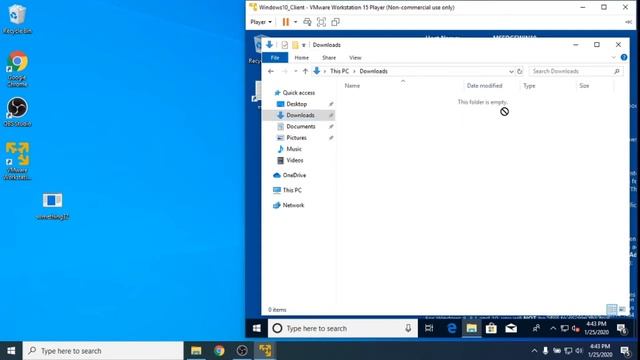The width and height of the screenshot is (640, 360).
Task: Click the forward arrow in Explorer navigation
Action: click(284, 71)
